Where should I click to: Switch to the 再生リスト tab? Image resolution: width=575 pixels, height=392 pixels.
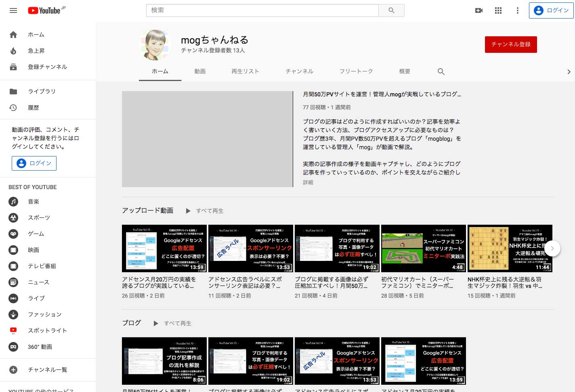click(245, 71)
